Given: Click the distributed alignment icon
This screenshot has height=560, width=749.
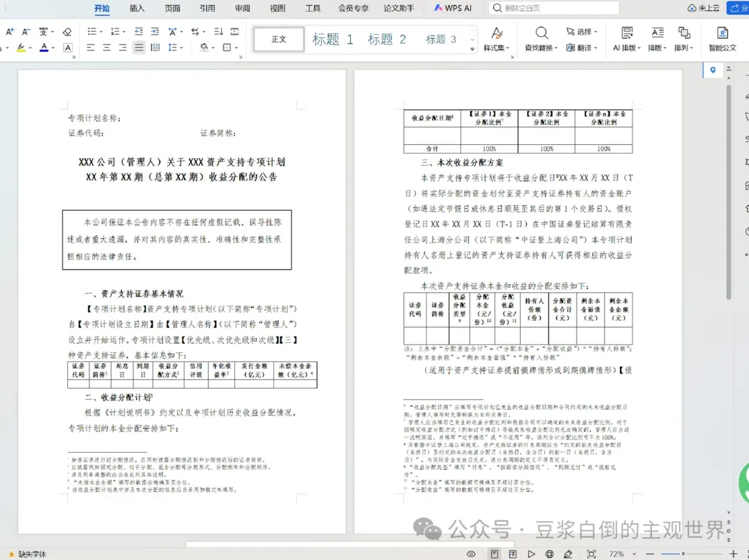Looking at the screenshot, I should point(155,47).
